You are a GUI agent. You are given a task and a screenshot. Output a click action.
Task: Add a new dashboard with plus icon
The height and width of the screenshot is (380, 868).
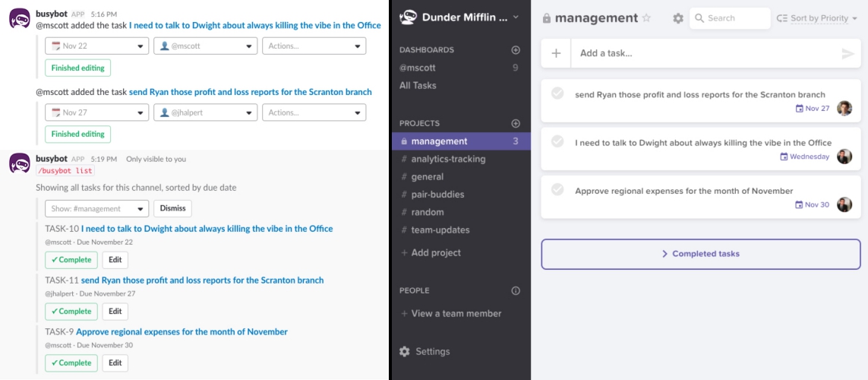516,50
